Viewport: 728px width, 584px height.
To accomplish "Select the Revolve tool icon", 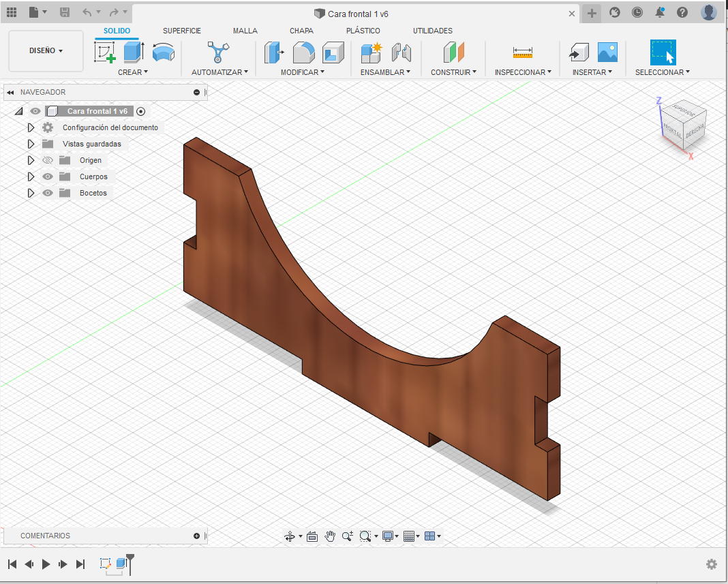I will [x=163, y=52].
